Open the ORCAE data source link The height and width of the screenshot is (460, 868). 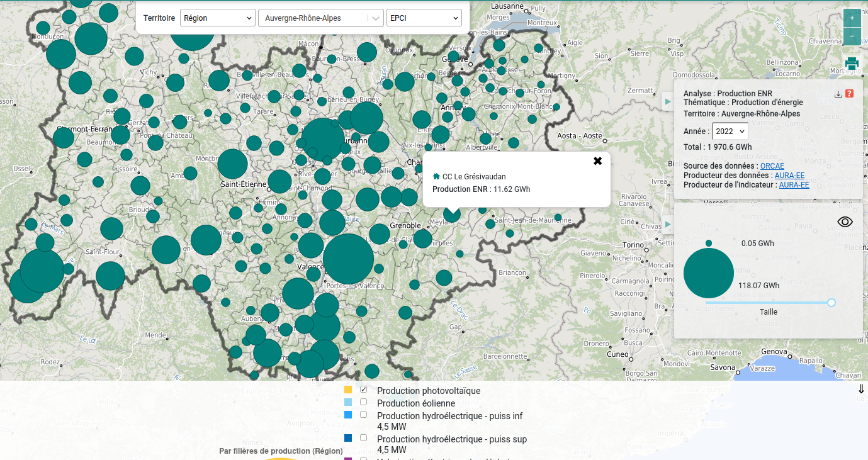pos(772,166)
